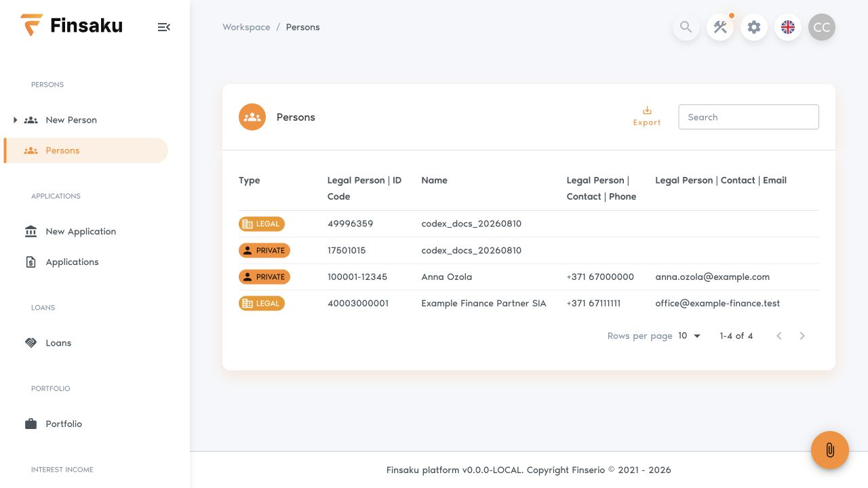Image resolution: width=868 pixels, height=488 pixels.
Task: Open the search icon in top bar
Action: tap(686, 27)
